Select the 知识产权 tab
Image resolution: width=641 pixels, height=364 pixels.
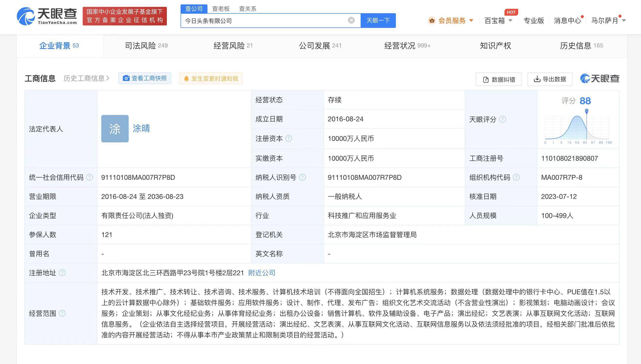[x=495, y=45]
